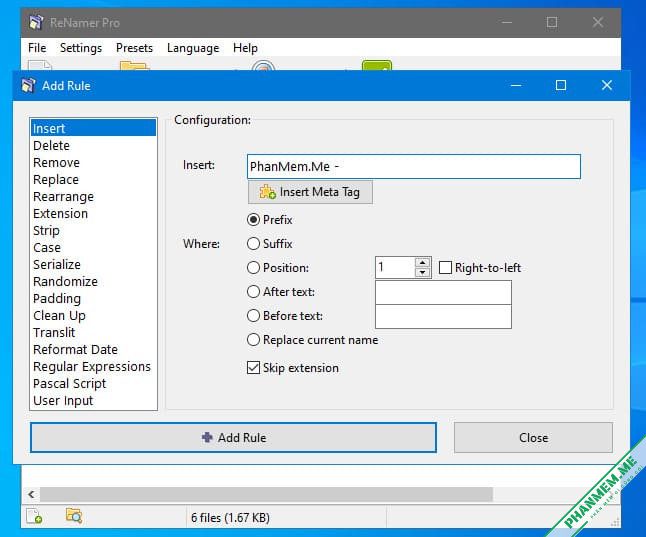Close the Add Rule dialog with X
The width and height of the screenshot is (646, 537).
click(x=606, y=85)
